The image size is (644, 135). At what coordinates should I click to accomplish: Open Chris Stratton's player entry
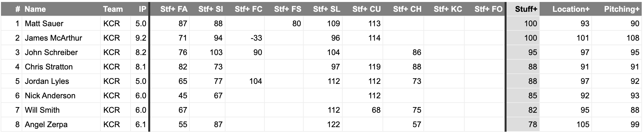click(x=49, y=67)
